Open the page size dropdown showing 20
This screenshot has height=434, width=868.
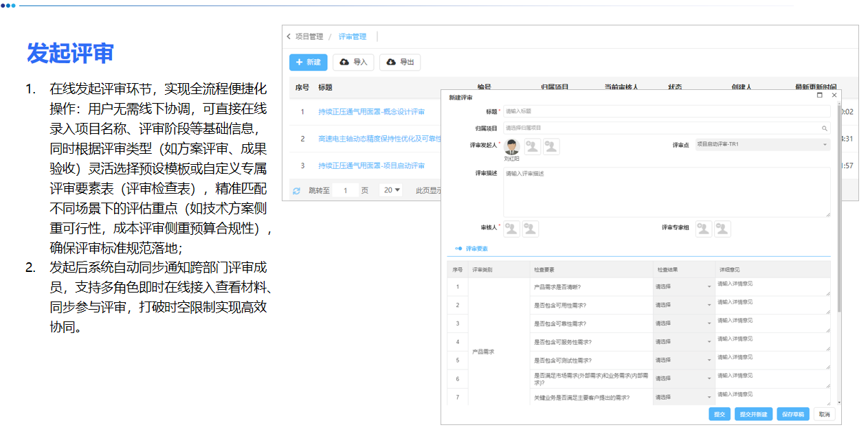390,190
